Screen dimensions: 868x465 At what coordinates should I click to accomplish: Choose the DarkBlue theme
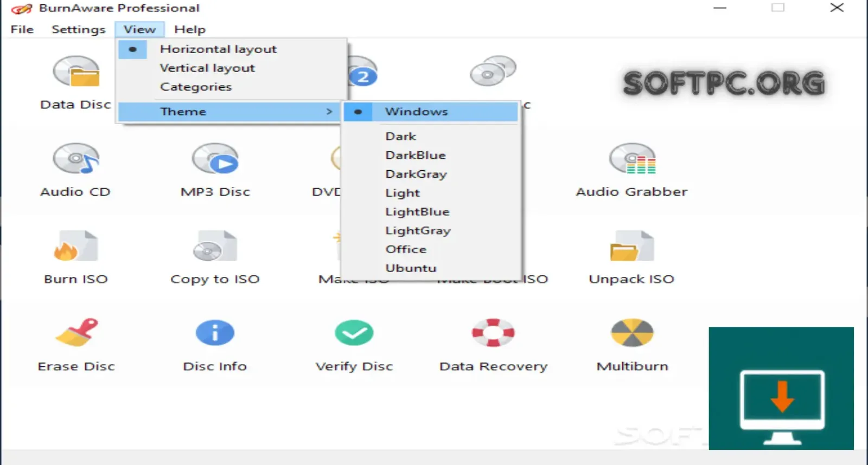coord(431,155)
